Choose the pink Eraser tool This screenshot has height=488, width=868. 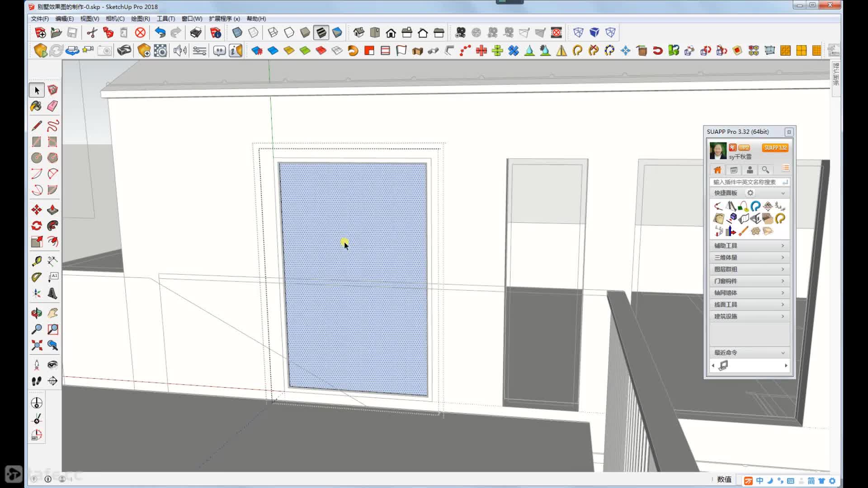pos(52,106)
